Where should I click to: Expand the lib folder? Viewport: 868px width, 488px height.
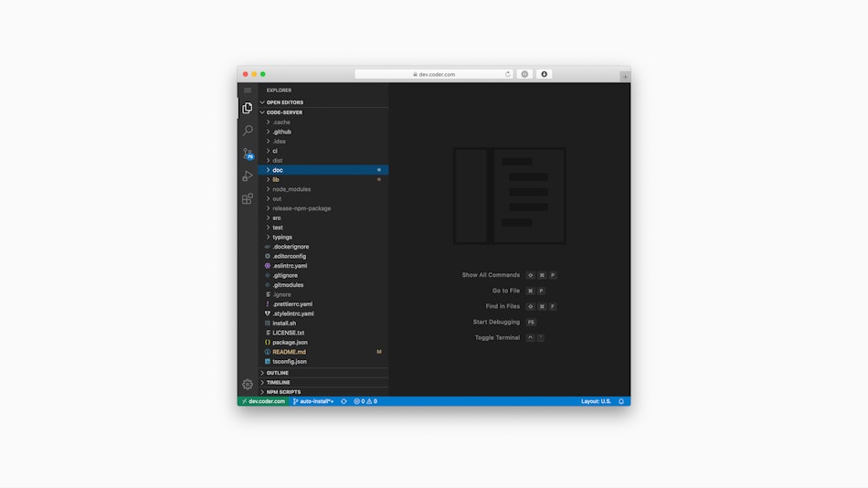click(323, 179)
